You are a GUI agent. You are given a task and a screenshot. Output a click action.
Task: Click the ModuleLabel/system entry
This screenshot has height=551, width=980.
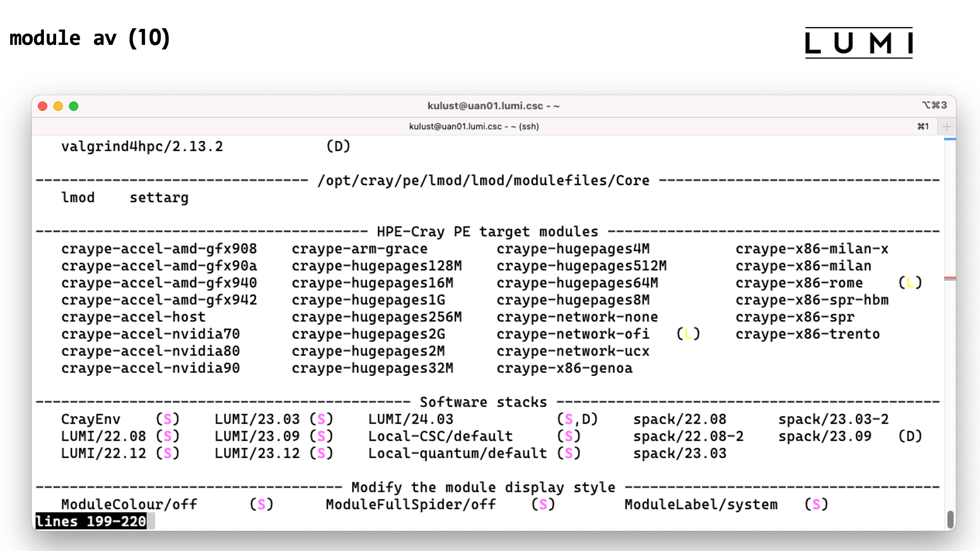701,505
